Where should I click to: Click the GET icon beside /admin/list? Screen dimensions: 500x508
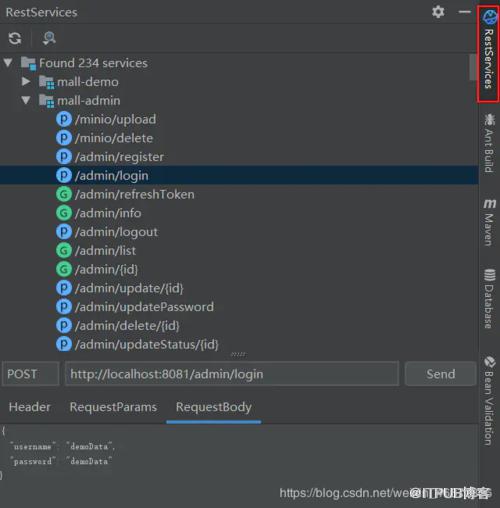[64, 250]
